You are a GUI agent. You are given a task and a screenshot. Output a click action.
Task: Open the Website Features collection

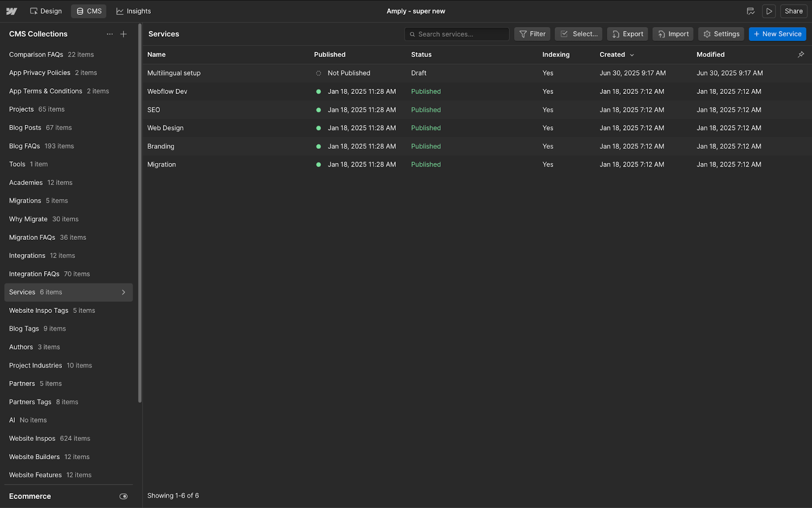coord(69,475)
